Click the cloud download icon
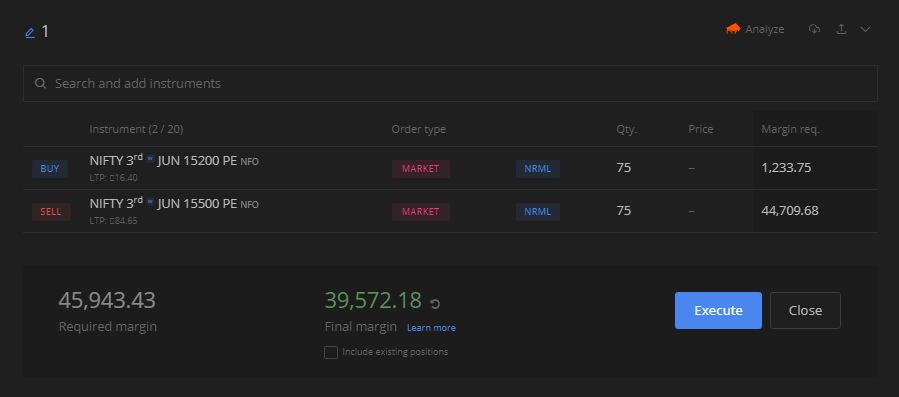Screen dimensions: 899x397 tap(814, 29)
